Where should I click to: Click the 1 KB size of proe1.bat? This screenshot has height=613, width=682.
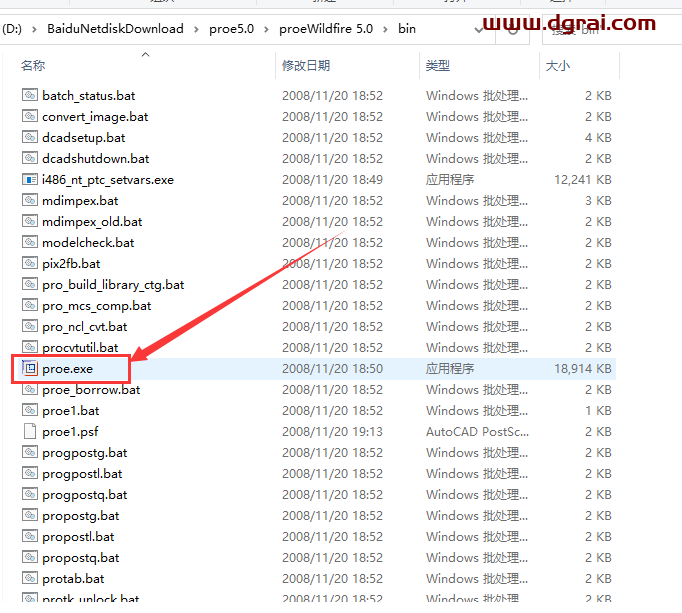(598, 411)
